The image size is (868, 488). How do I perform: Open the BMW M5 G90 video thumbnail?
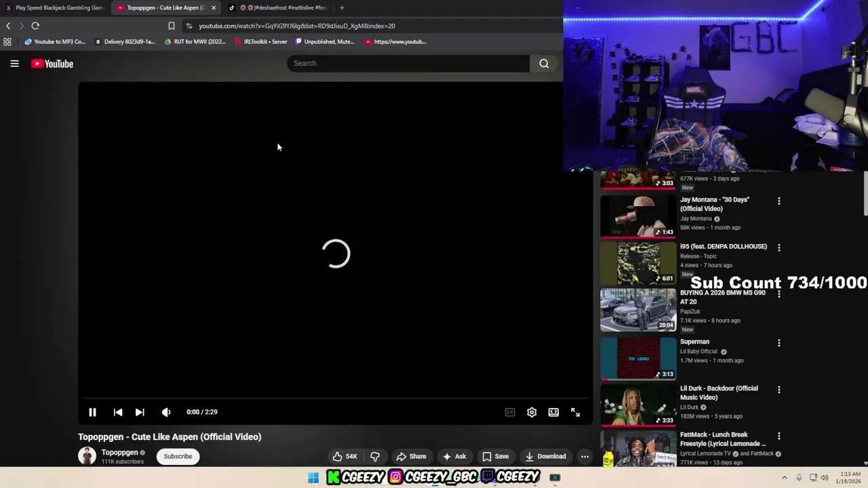tap(638, 310)
